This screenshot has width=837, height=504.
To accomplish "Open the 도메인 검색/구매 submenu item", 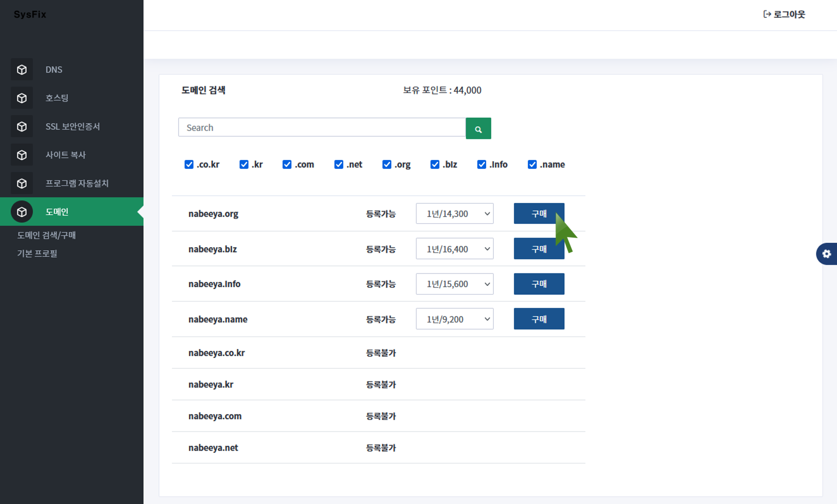I will point(47,235).
